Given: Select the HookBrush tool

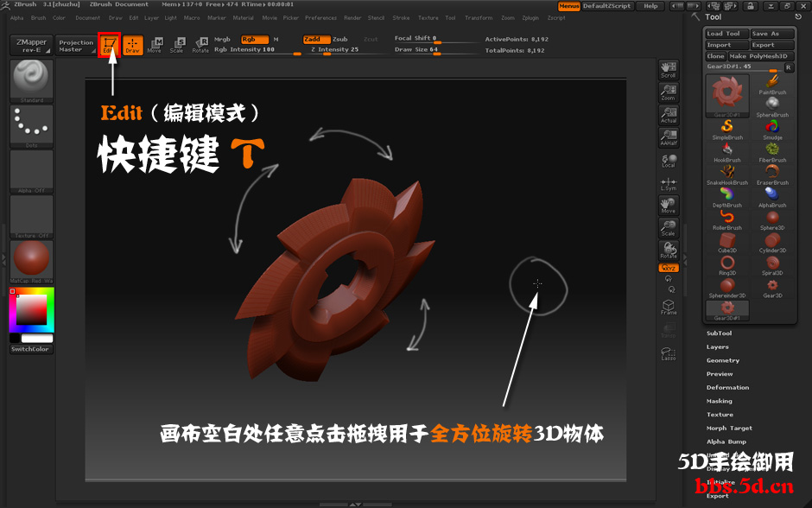Looking at the screenshot, I should (x=727, y=153).
